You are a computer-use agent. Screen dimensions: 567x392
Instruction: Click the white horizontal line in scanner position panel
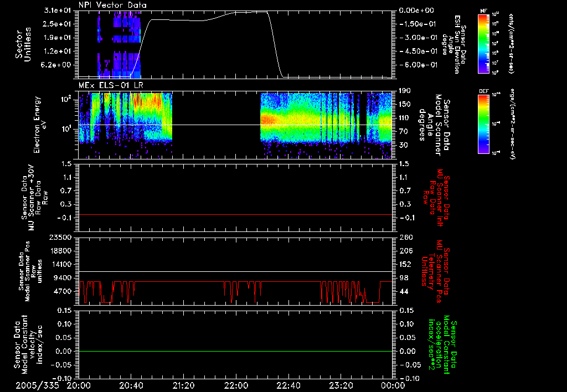(x=235, y=272)
